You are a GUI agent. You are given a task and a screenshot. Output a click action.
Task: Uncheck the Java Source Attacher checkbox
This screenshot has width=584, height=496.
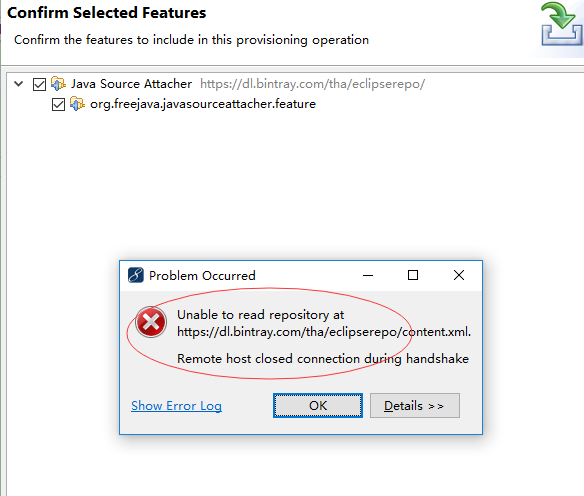(39, 85)
